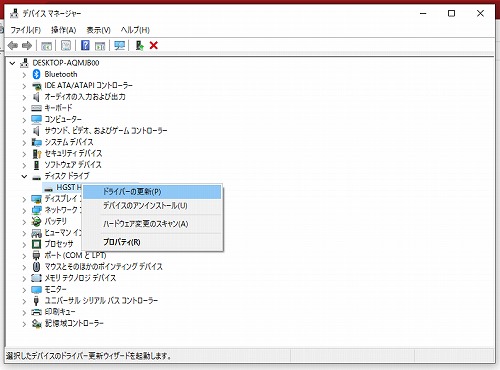Select DESKTOP-AQMJ800 computer name
The width and height of the screenshot is (500, 370).
tap(66, 63)
